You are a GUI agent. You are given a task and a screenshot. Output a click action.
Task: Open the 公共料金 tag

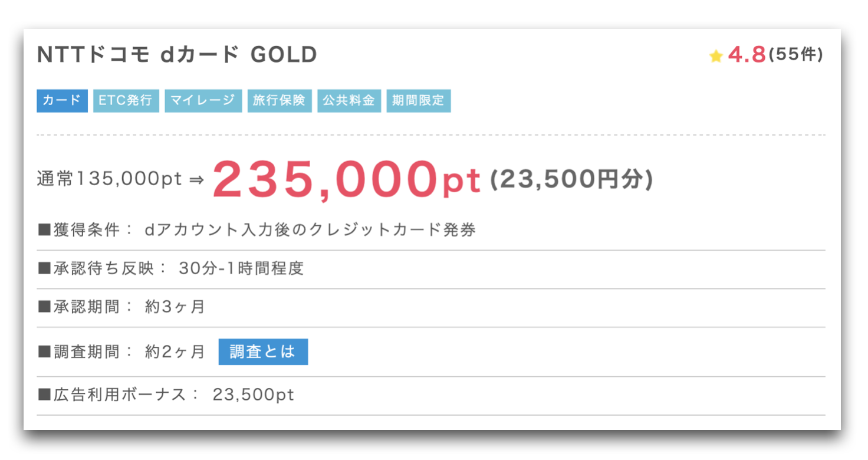tap(349, 101)
